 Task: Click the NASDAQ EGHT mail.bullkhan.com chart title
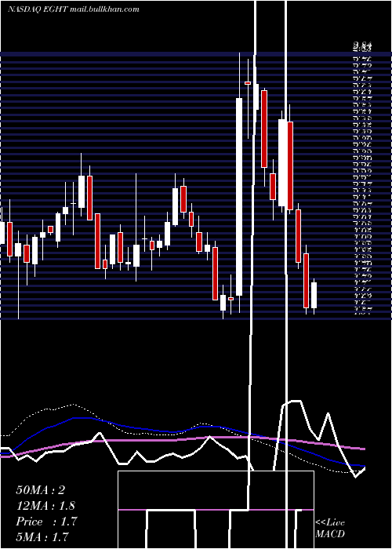click(x=74, y=9)
